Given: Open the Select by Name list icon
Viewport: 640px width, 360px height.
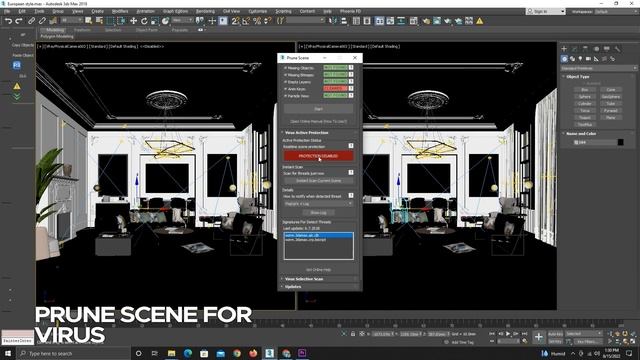Looking at the screenshot, I should [99, 21].
